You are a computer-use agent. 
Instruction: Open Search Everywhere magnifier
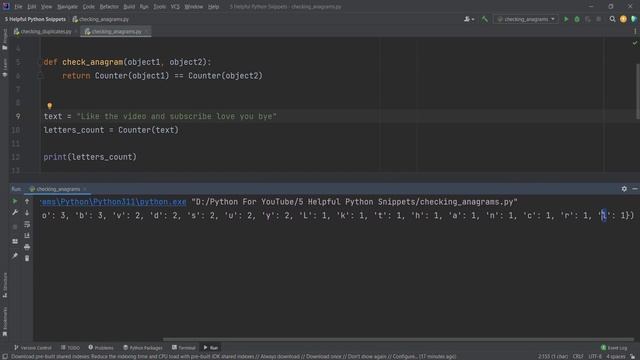click(612, 19)
